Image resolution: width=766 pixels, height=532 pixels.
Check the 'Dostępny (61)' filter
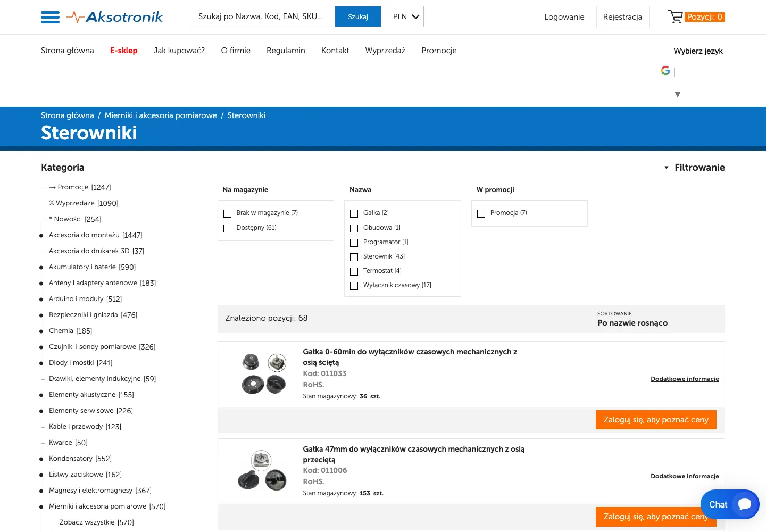pos(228,228)
